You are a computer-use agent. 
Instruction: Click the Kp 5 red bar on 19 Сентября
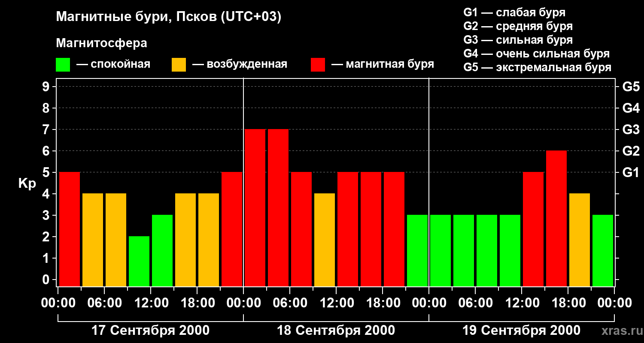click(x=533, y=229)
